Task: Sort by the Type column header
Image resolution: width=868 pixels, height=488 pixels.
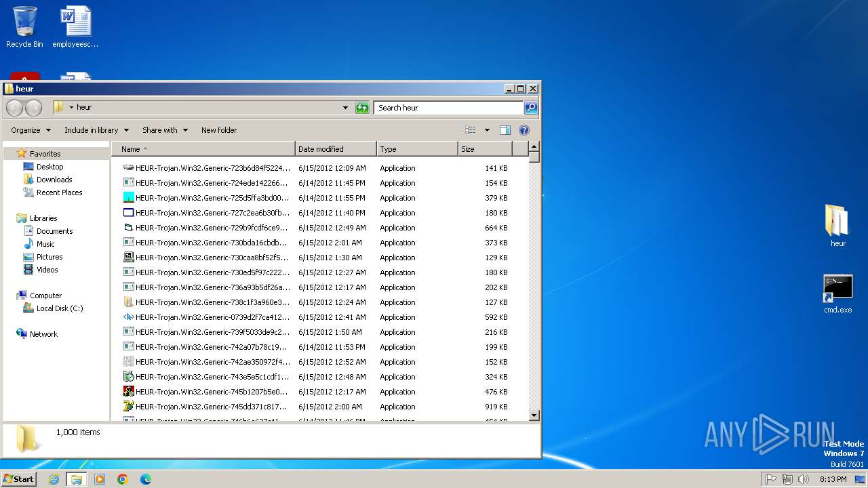Action: tap(417, 149)
